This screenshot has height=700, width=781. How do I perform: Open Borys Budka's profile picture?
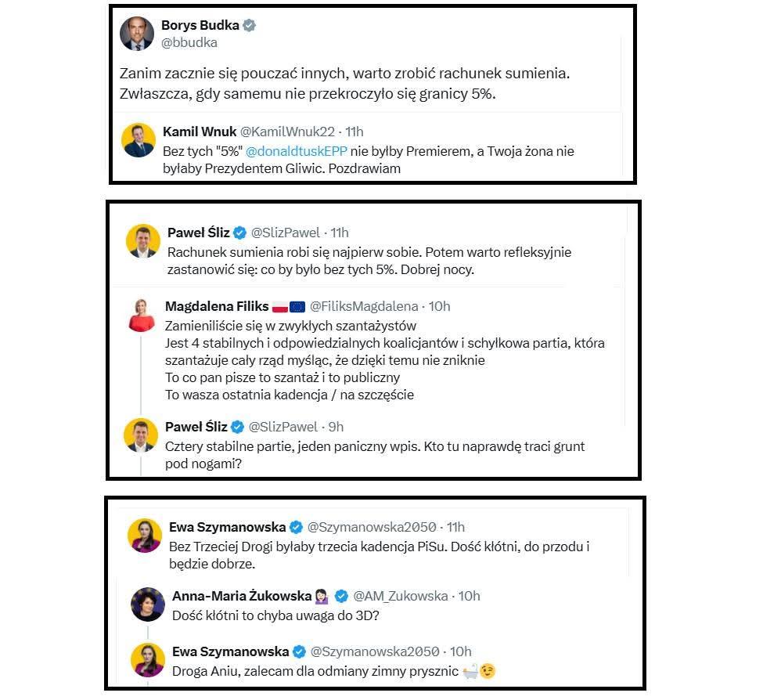137,33
